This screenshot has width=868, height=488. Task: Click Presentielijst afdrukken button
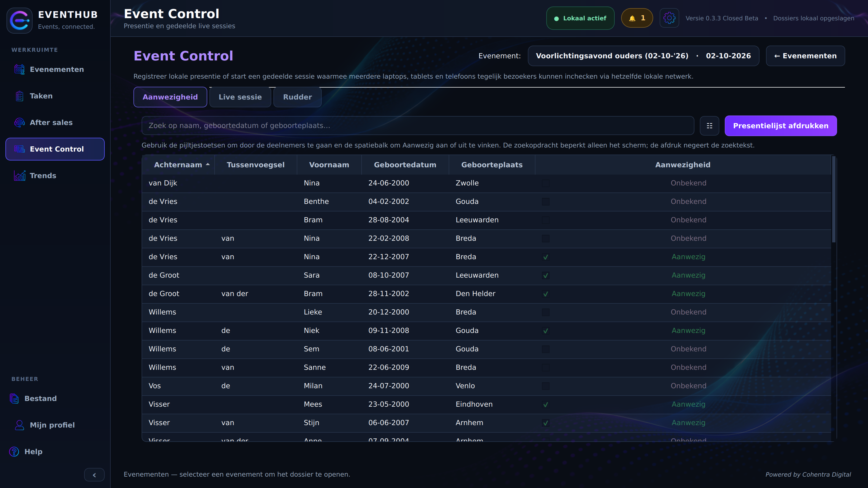point(781,126)
